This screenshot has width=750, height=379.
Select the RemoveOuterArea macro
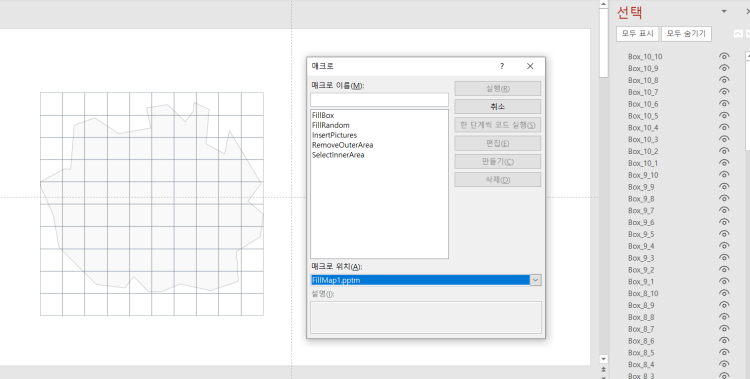(x=342, y=145)
